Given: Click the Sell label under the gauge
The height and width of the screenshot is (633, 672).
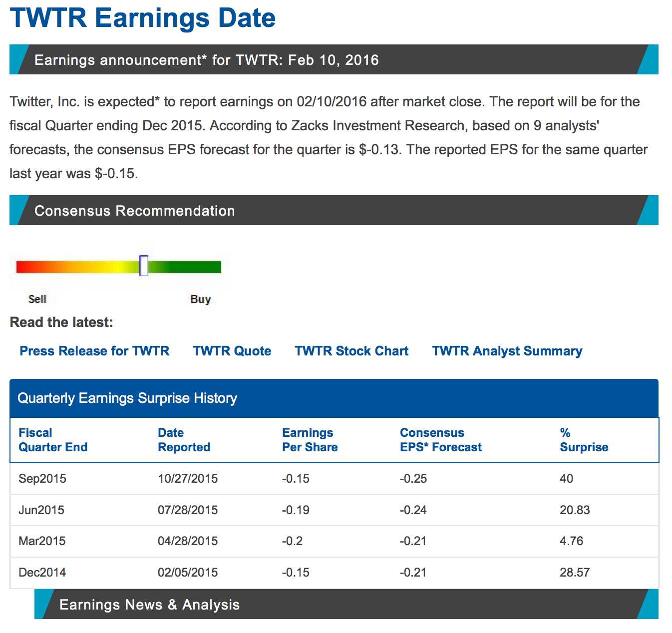Looking at the screenshot, I should coord(37,299).
